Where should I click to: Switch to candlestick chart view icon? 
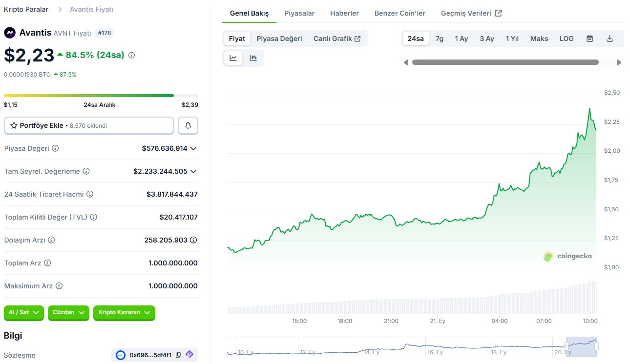[x=253, y=58]
